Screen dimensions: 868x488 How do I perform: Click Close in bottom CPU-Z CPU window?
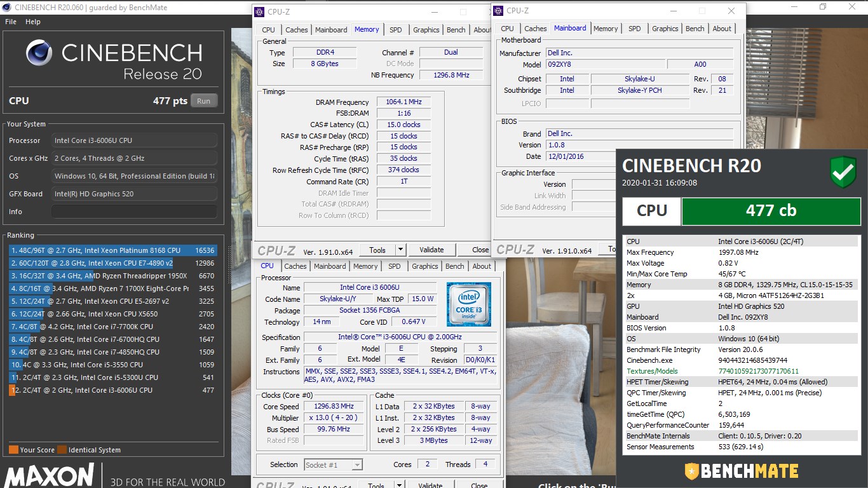click(479, 485)
